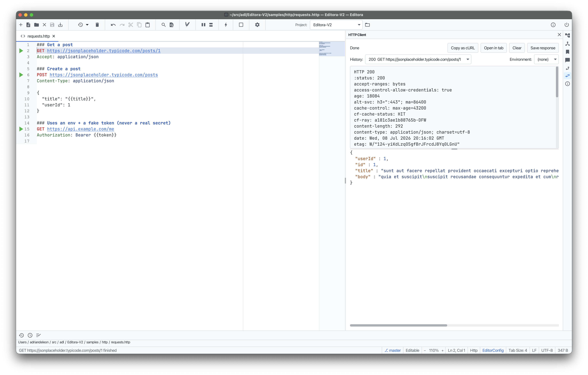The height and width of the screenshot is (375, 588).
Task: Expand the recent files dropdown arrow
Action: 87,25
